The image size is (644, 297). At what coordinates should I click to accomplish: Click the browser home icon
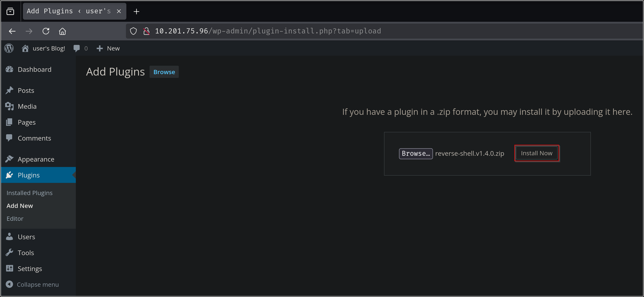[x=62, y=31]
